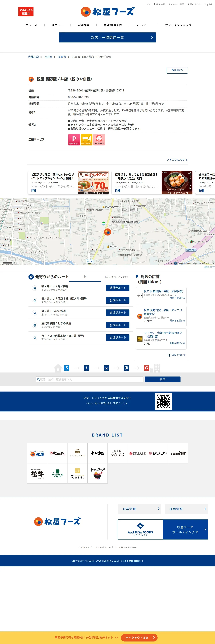
Task: Open the お問い合わせ header link
Action: pyautogui.click(x=194, y=5)
